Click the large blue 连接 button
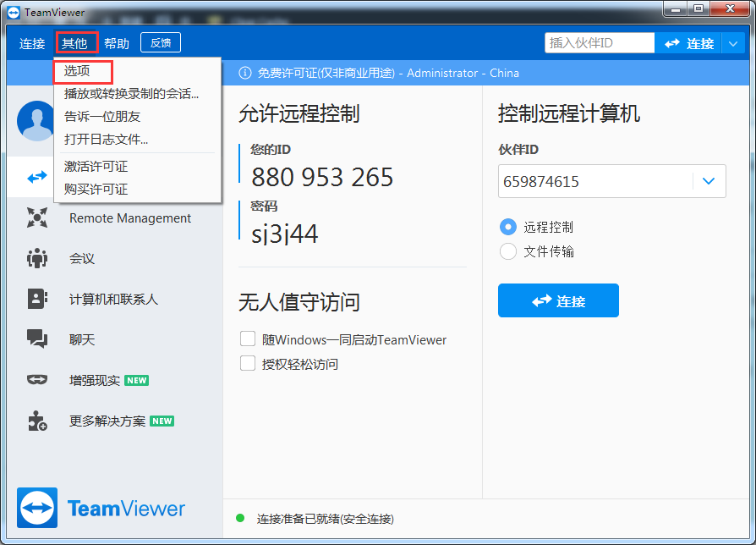 [x=558, y=300]
